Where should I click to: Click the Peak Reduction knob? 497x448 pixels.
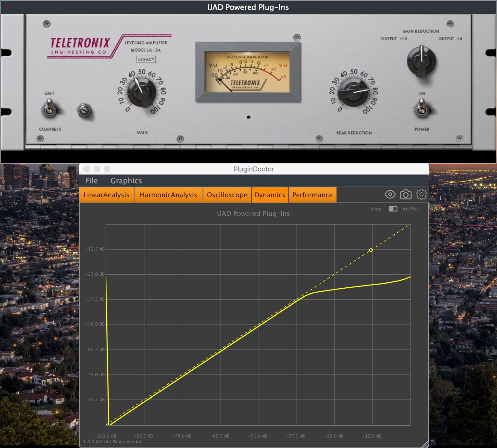[353, 92]
